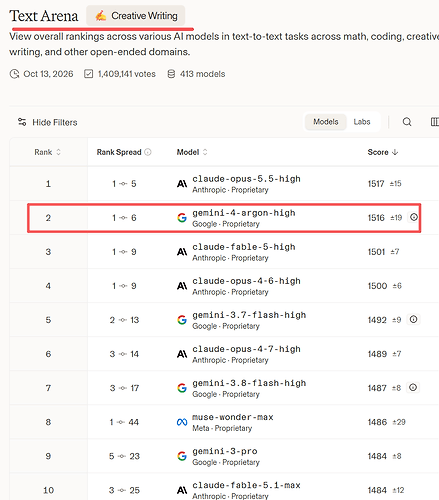Image resolution: width=439 pixels, height=500 pixels.
Task: Click the Meta logo beside muse-wonder-max
Action: tap(182, 422)
